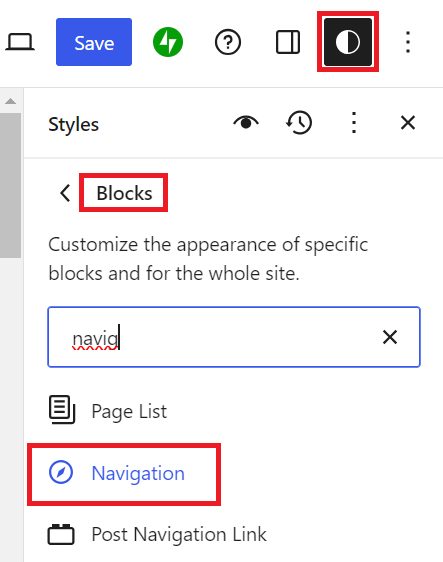Close the Styles panel
This screenshot has width=443, height=562.
408,123
